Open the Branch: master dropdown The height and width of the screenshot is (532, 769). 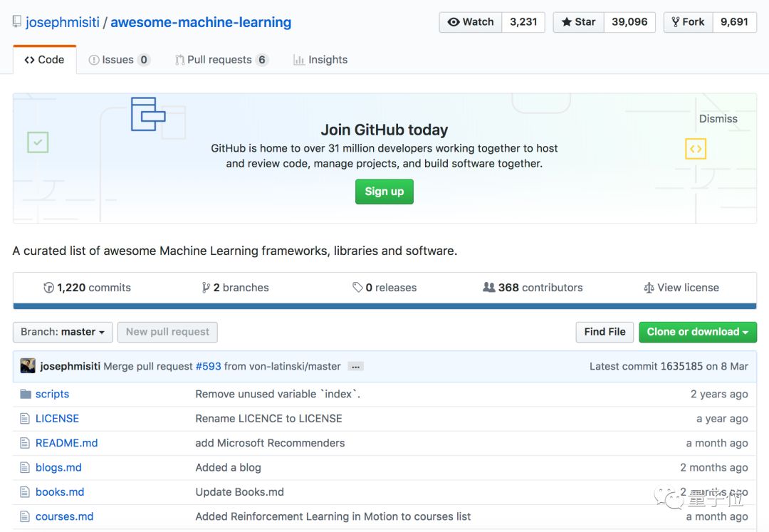click(x=63, y=332)
